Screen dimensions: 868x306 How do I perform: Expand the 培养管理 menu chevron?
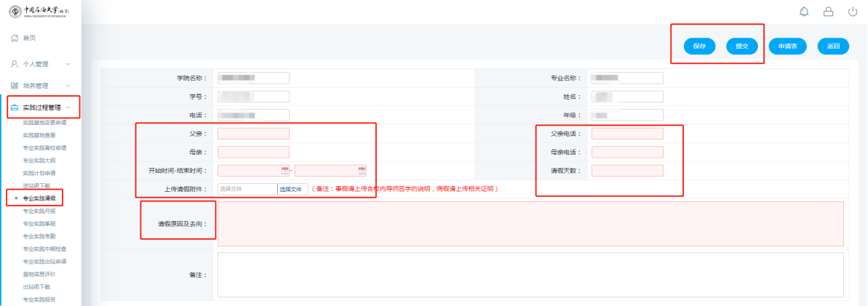click(68, 86)
